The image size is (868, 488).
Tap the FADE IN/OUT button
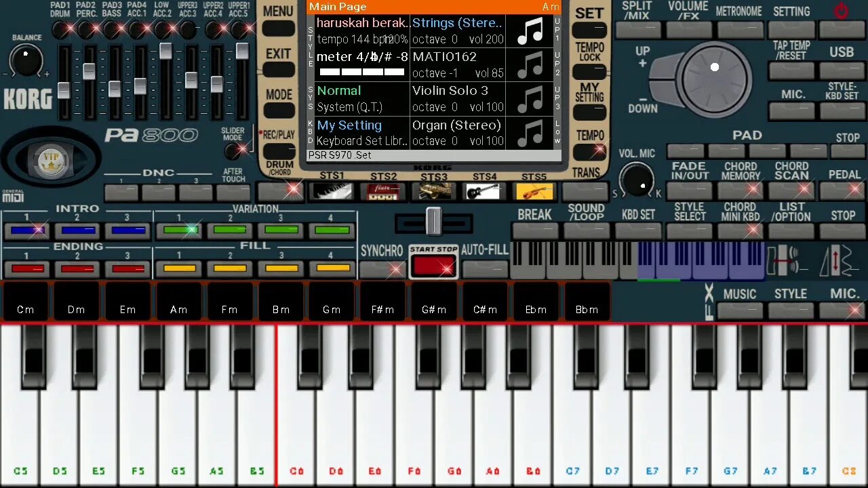point(689,192)
